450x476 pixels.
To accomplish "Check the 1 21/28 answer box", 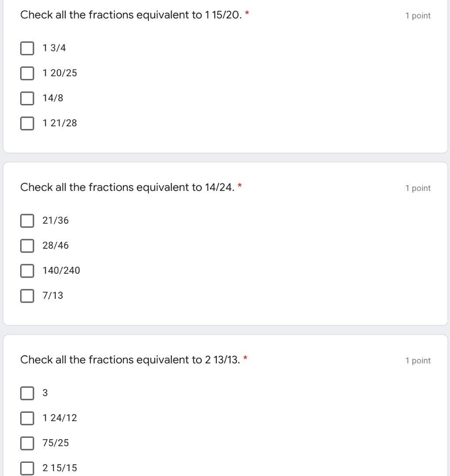I will click(27, 123).
